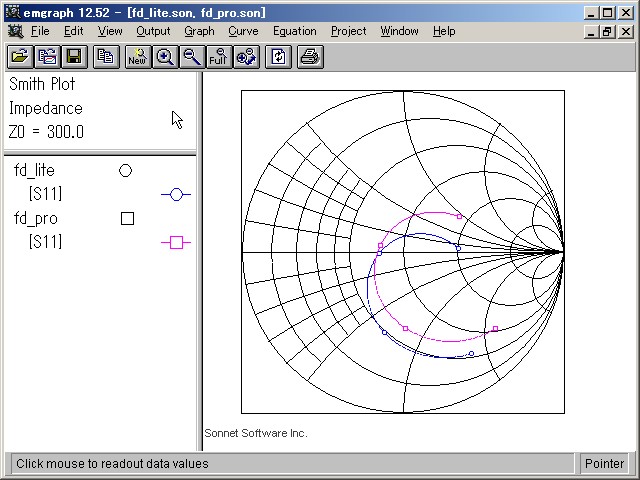Click the lowest blue circle data marker
The width and height of the screenshot is (640, 480).
click(471, 353)
